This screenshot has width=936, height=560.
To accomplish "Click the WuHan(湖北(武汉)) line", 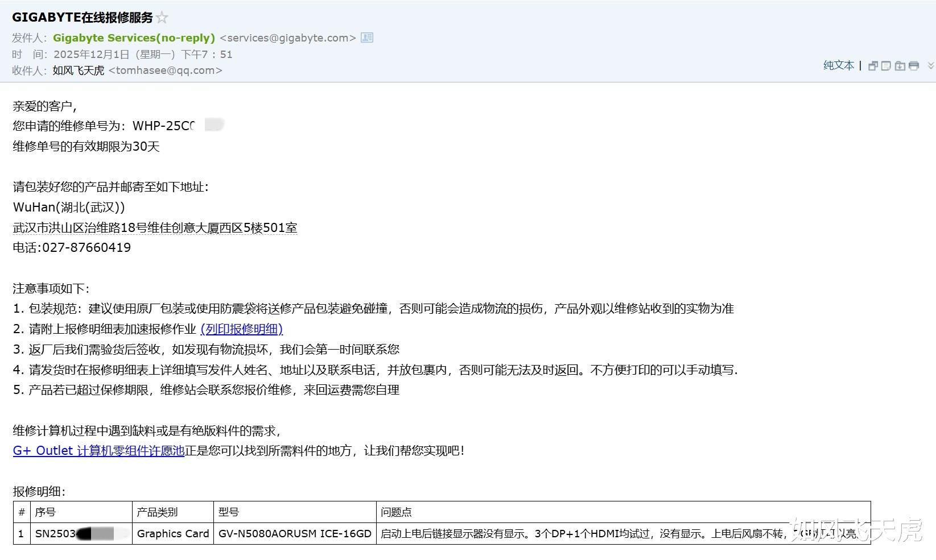I will pyautogui.click(x=69, y=208).
